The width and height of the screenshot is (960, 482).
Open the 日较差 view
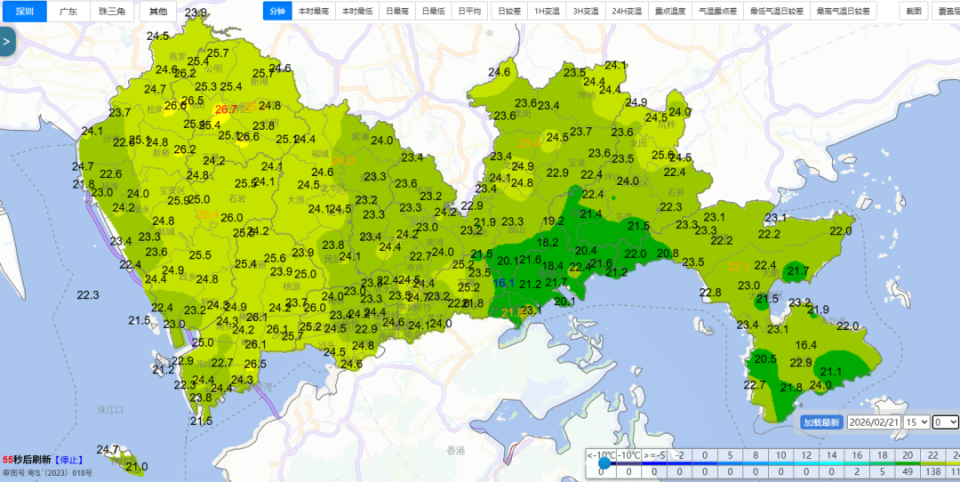click(509, 11)
